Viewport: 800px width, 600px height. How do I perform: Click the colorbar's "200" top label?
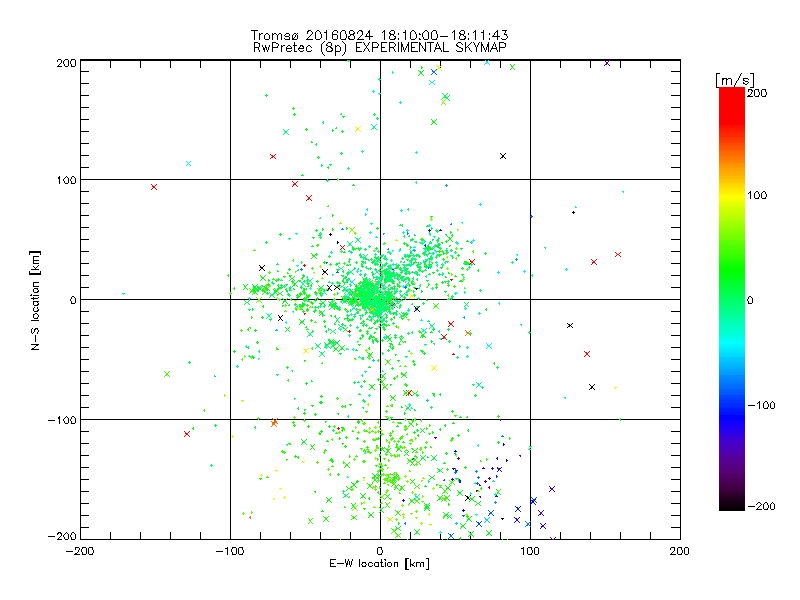pos(757,93)
